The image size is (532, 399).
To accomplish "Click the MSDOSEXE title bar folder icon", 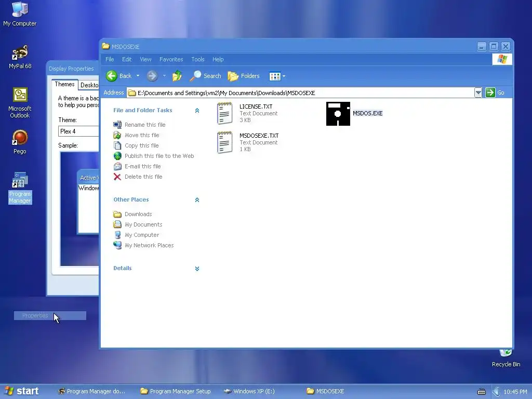I will coord(106,46).
